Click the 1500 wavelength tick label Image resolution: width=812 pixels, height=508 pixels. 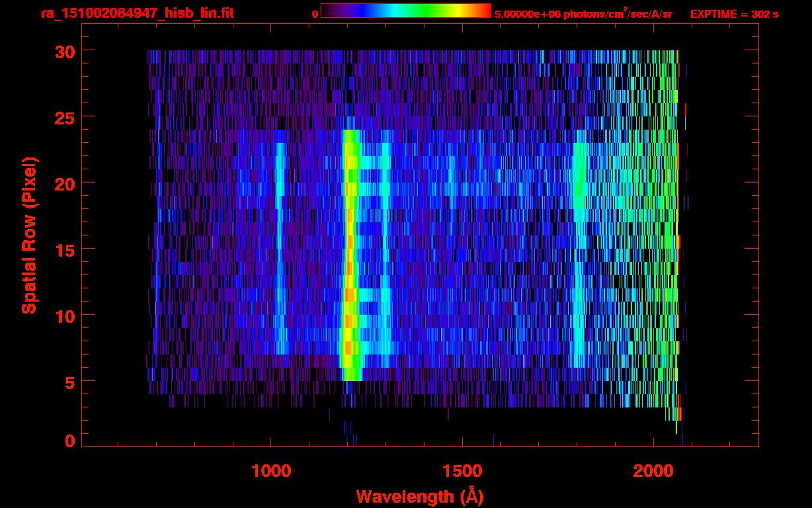[x=462, y=470]
